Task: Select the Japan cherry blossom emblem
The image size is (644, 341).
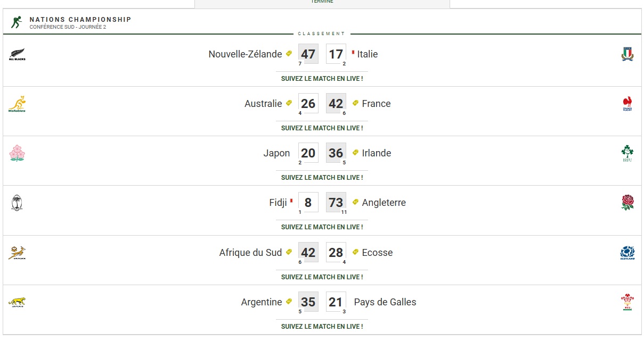Action: tap(17, 153)
